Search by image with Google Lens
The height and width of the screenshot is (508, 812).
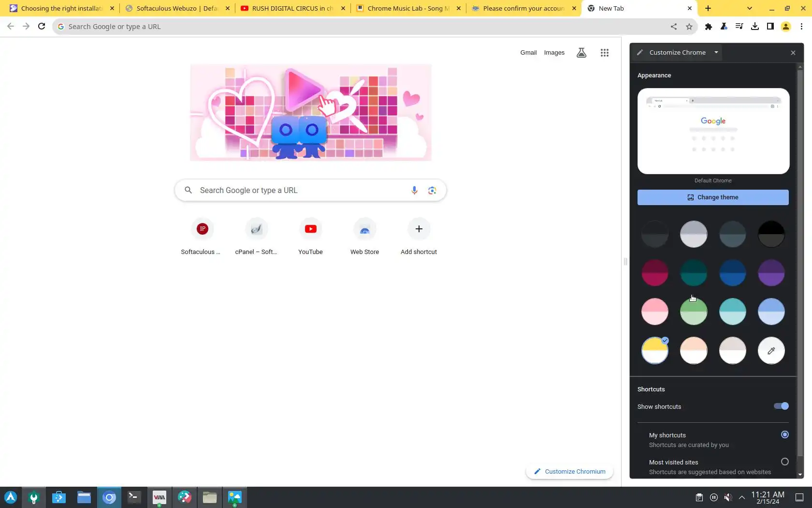click(432, 191)
